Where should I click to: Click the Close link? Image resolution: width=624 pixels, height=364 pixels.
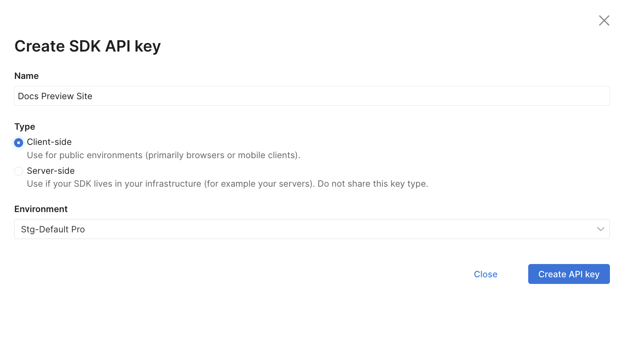click(x=486, y=274)
